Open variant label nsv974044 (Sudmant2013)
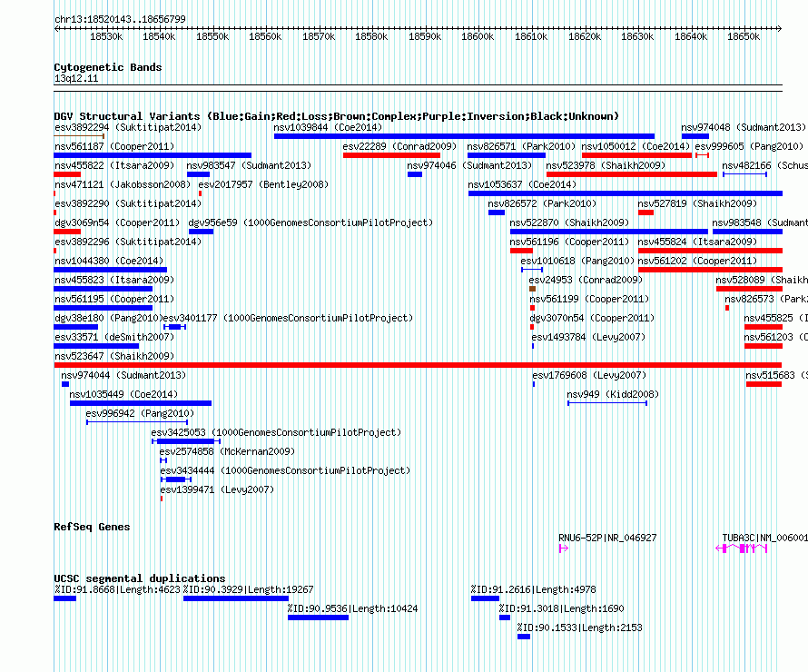The image size is (808, 672). click(x=123, y=375)
